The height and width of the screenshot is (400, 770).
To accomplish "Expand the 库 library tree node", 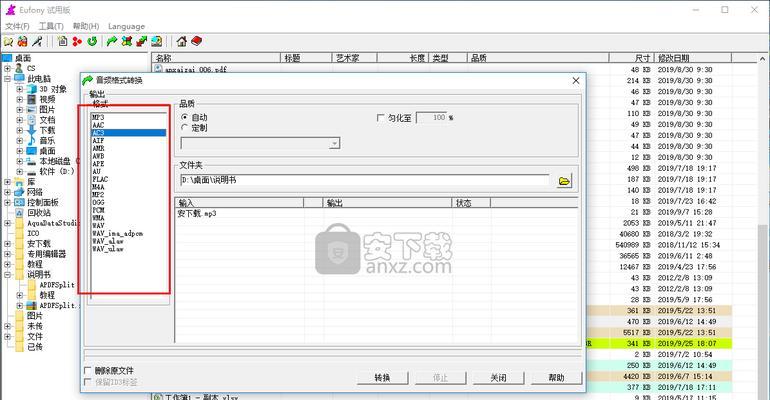I will (x=7, y=182).
